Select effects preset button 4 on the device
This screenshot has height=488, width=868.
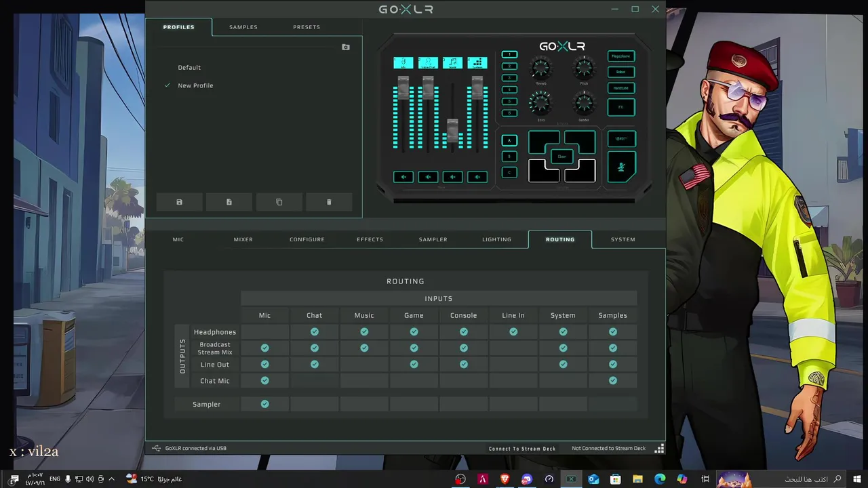[x=509, y=89]
